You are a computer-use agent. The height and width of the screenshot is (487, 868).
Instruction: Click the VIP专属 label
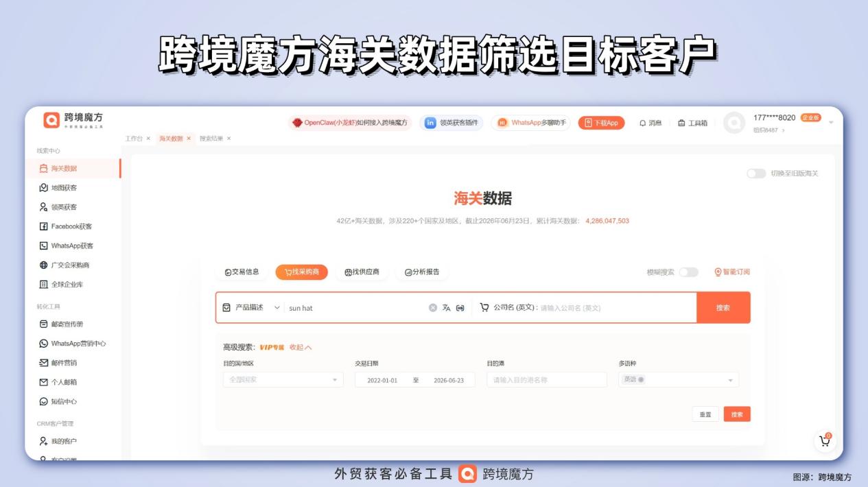272,347
